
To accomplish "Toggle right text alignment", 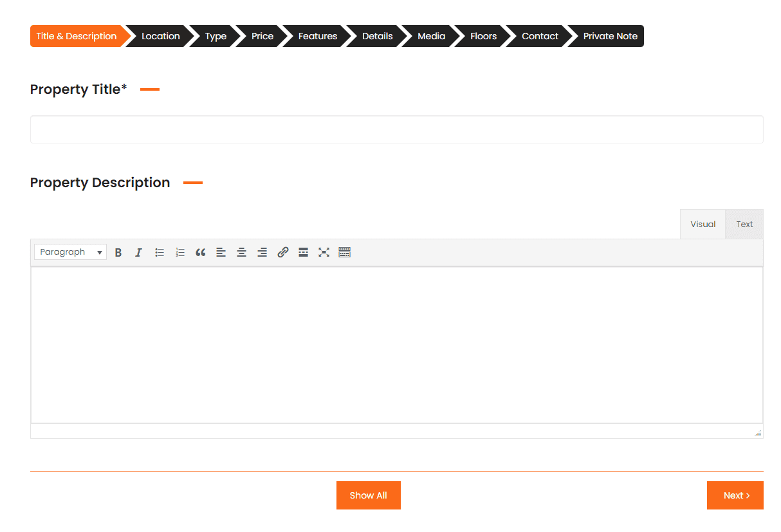I will point(262,252).
